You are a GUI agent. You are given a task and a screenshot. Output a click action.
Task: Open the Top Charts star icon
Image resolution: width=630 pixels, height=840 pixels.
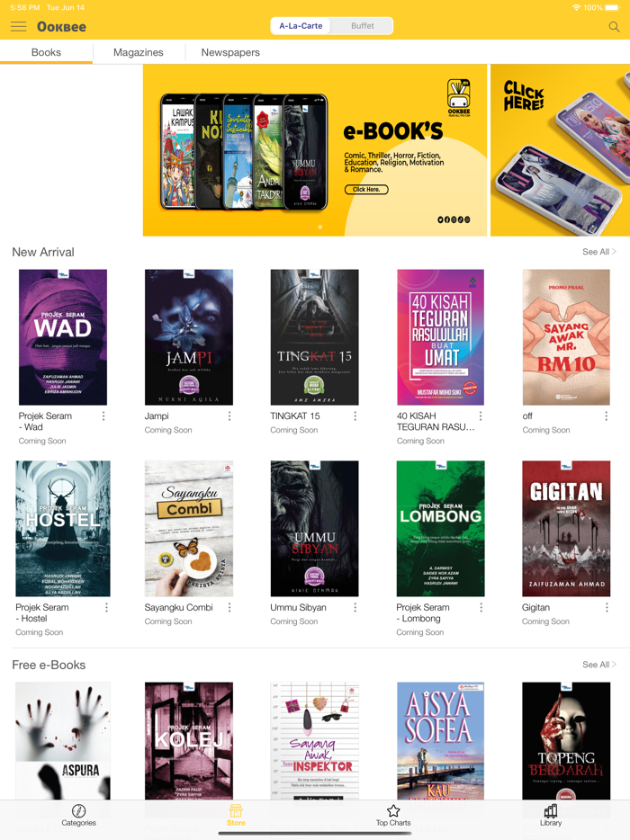click(x=393, y=810)
